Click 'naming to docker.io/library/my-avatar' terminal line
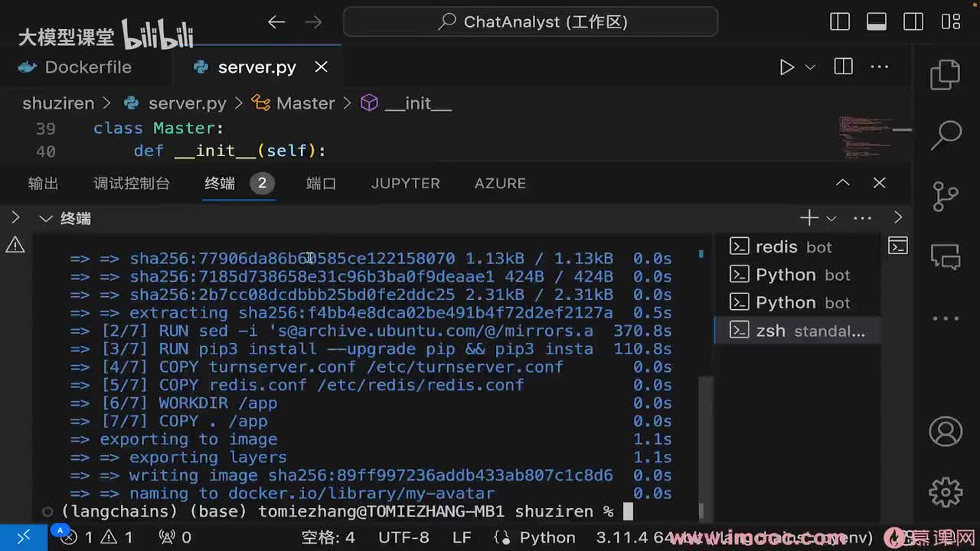The height and width of the screenshot is (551, 980). coord(312,494)
